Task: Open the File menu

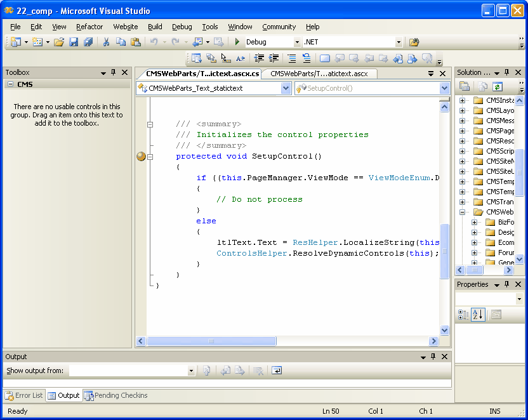Action: [15, 27]
